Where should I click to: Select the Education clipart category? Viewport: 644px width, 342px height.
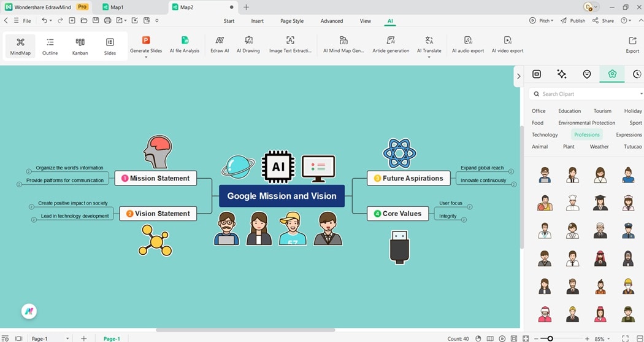[569, 111]
